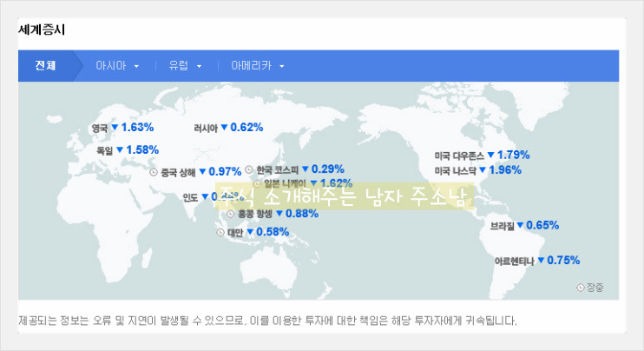Select the 러시아 0.62% index entry
Image resolution: width=644 pixels, height=351 pixels.
(228, 128)
